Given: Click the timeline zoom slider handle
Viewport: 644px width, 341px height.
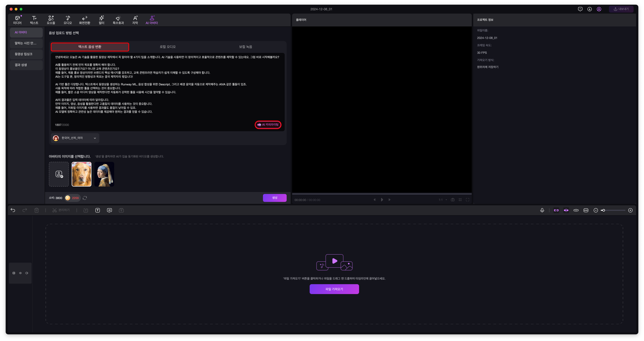Looking at the screenshot, I should tap(603, 210).
